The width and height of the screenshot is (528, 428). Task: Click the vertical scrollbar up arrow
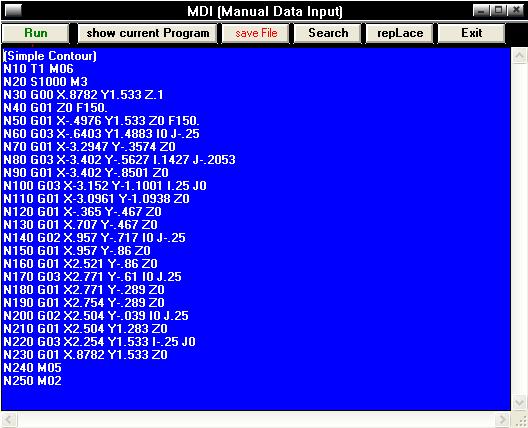coord(519,56)
